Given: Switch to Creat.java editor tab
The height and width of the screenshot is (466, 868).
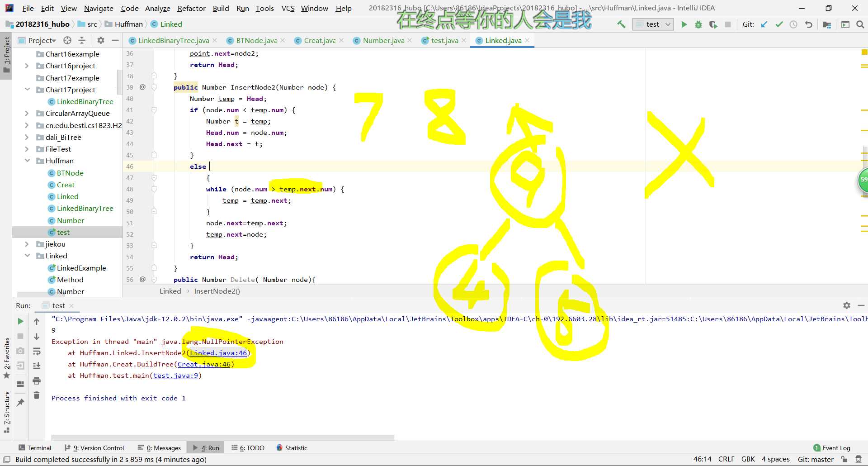Looking at the screenshot, I should (x=319, y=40).
